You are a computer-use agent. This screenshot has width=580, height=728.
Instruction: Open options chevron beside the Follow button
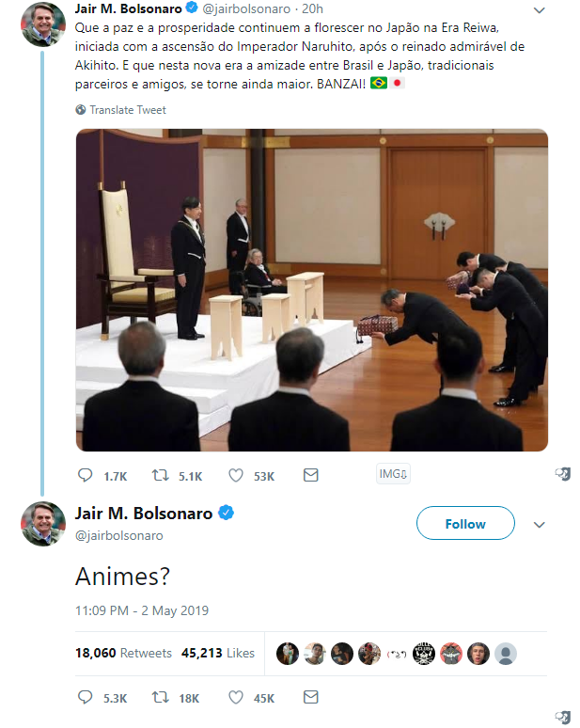pyautogui.click(x=540, y=524)
